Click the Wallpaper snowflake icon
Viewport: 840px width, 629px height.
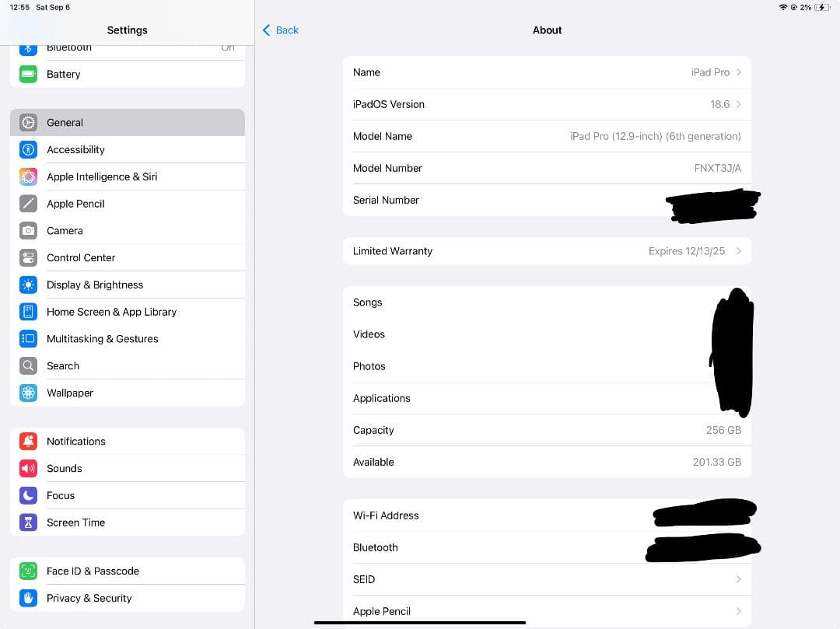[x=28, y=393]
